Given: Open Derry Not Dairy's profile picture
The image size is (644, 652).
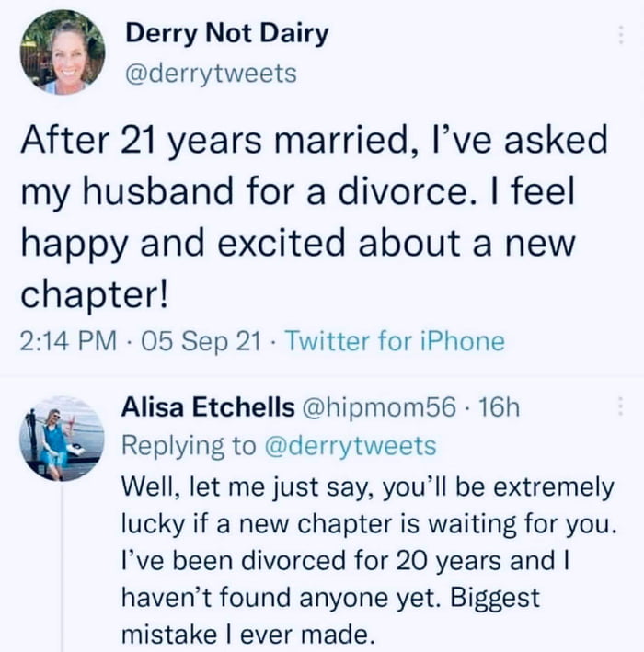Looking at the screenshot, I should point(62,52).
